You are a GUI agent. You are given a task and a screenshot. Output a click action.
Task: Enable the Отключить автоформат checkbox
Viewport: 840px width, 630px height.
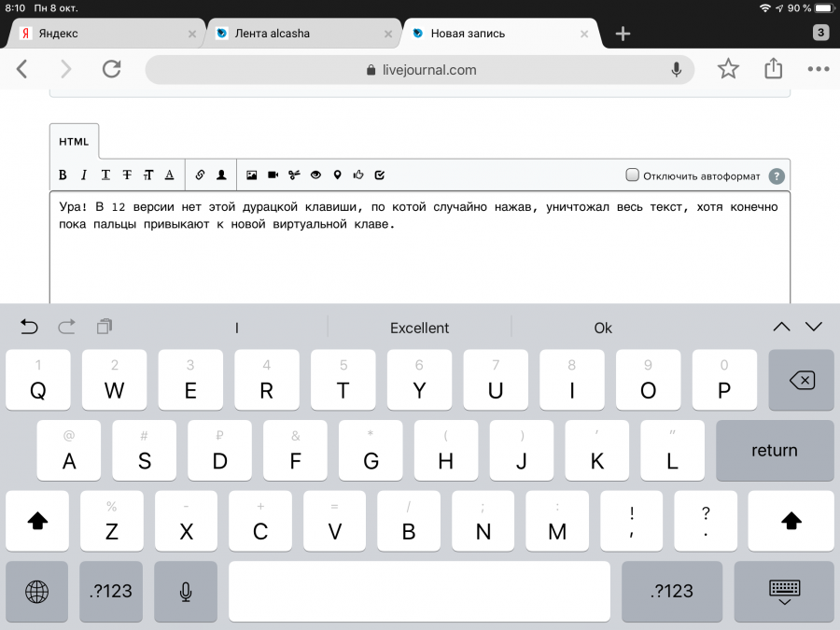632,175
